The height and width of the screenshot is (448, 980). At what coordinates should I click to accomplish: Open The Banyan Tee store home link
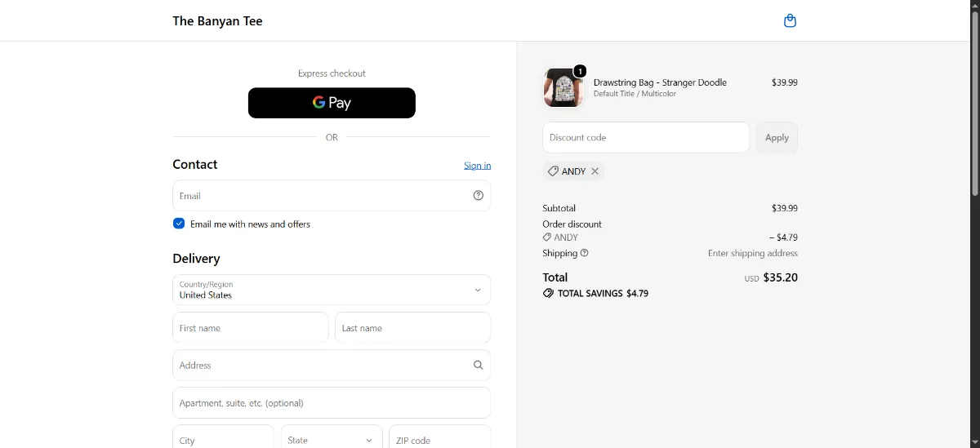(x=217, y=21)
